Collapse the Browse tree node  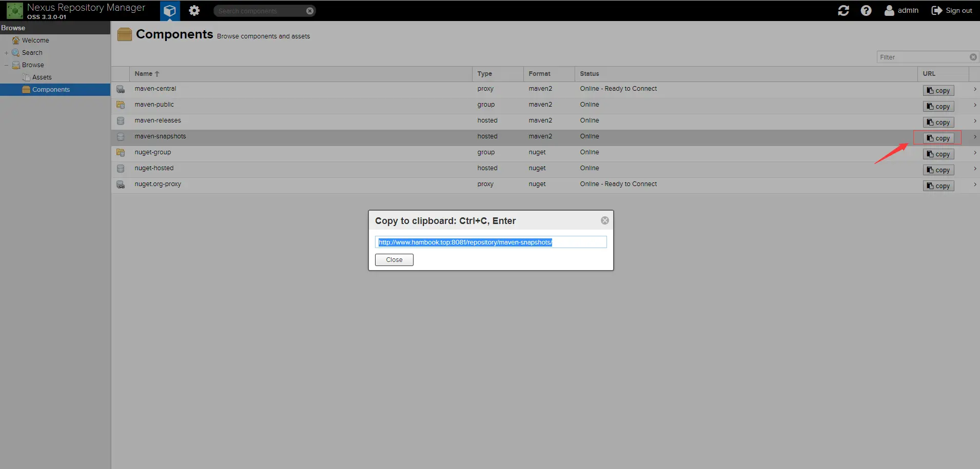6,65
